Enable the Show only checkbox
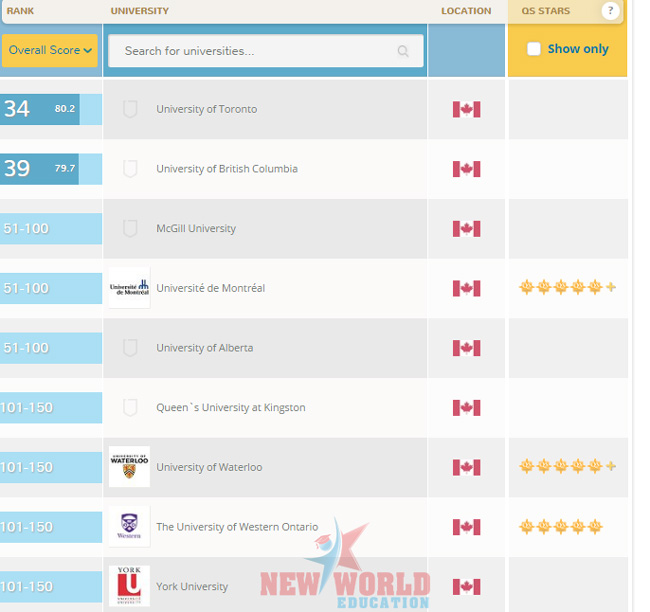 [534, 49]
